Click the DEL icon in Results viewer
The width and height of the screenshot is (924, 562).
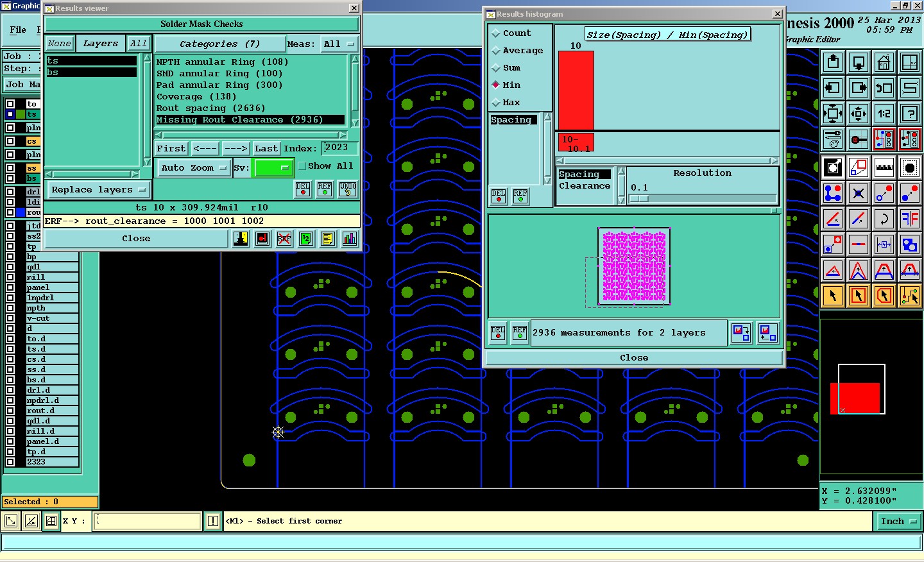pyautogui.click(x=303, y=189)
